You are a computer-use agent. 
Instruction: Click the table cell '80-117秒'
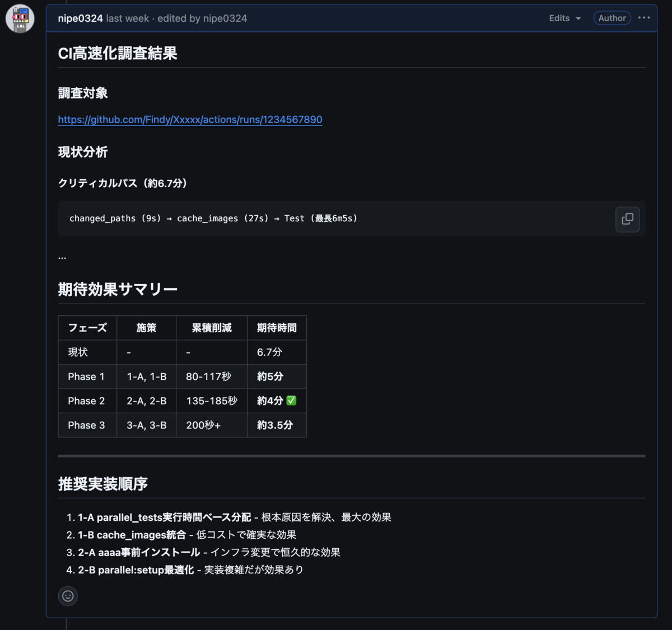212,377
